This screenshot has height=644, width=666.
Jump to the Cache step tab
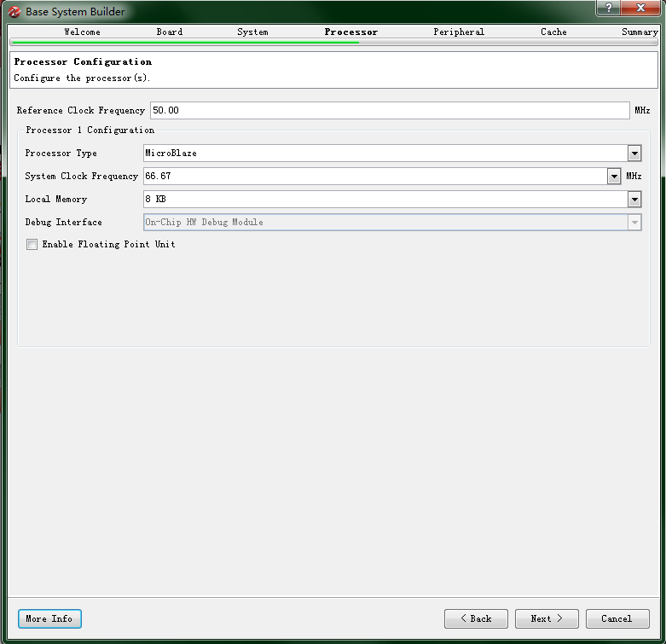553,32
